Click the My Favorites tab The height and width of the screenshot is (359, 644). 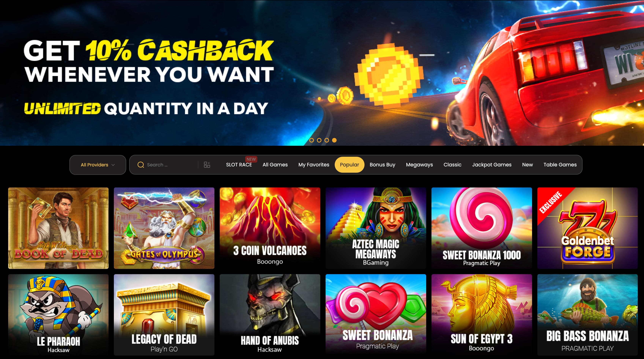[313, 165]
